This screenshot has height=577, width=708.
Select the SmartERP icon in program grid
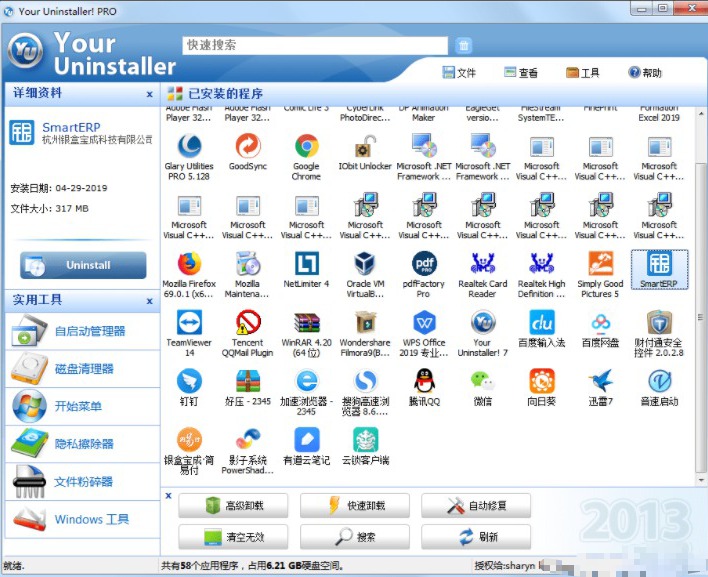click(659, 270)
